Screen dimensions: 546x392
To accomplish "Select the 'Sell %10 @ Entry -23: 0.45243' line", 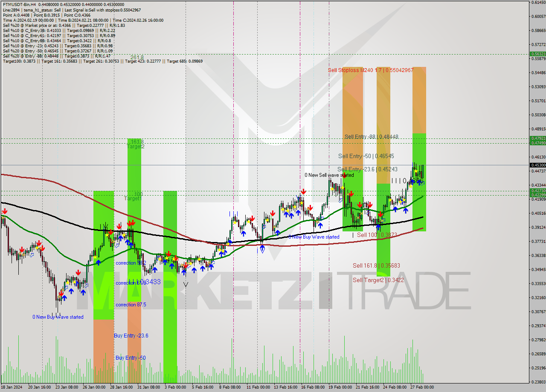I will coord(58,46).
